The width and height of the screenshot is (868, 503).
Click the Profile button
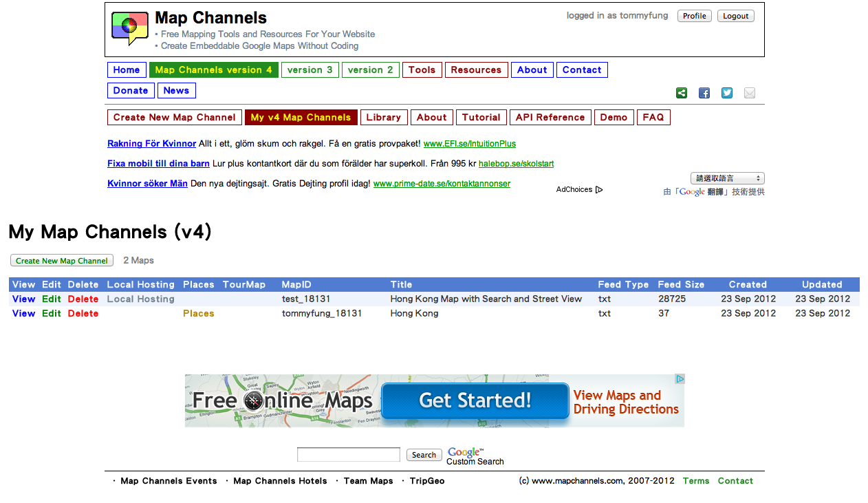694,16
